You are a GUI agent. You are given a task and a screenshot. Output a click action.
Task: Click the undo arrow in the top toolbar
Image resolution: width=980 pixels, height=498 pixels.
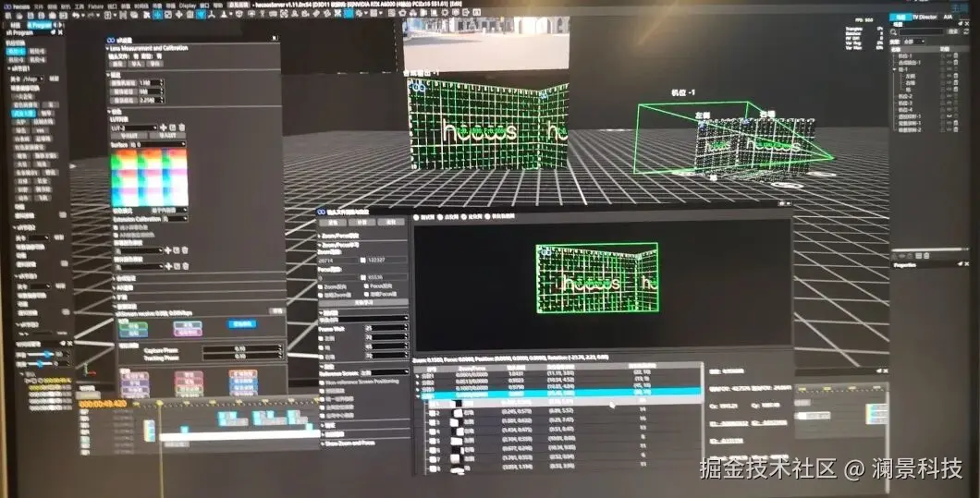click(76, 15)
